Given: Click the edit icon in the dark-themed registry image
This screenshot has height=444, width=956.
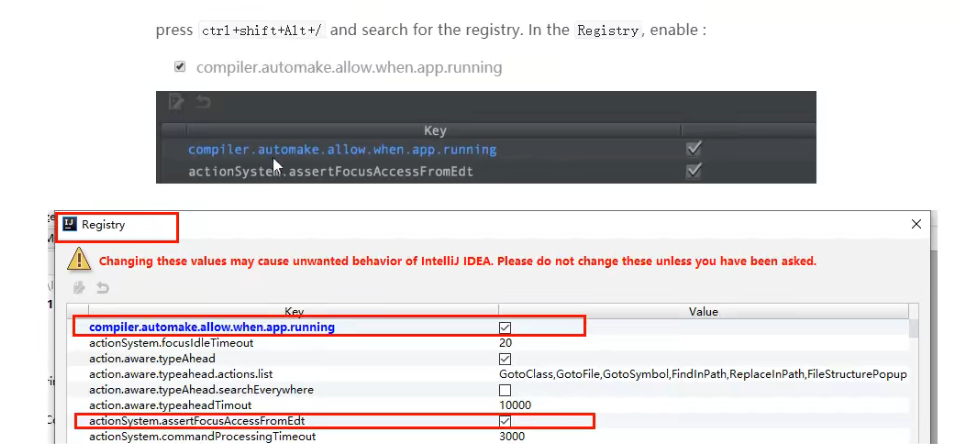Looking at the screenshot, I should [176, 102].
